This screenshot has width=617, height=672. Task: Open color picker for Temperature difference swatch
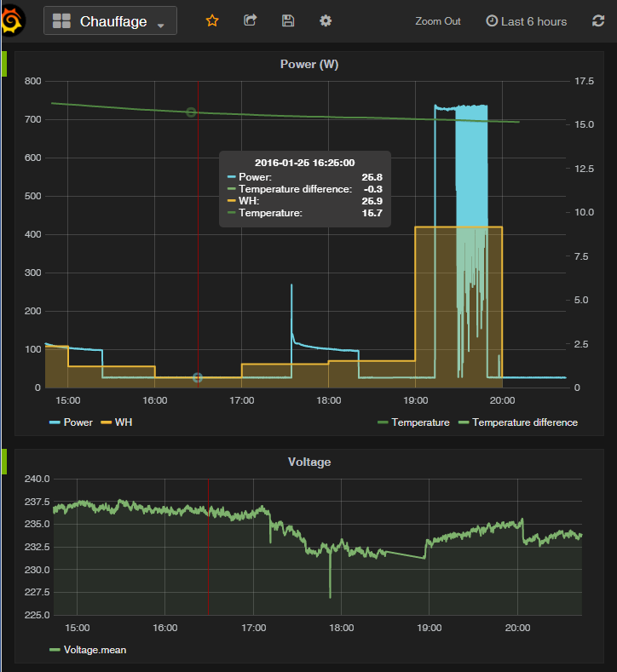[x=464, y=422]
